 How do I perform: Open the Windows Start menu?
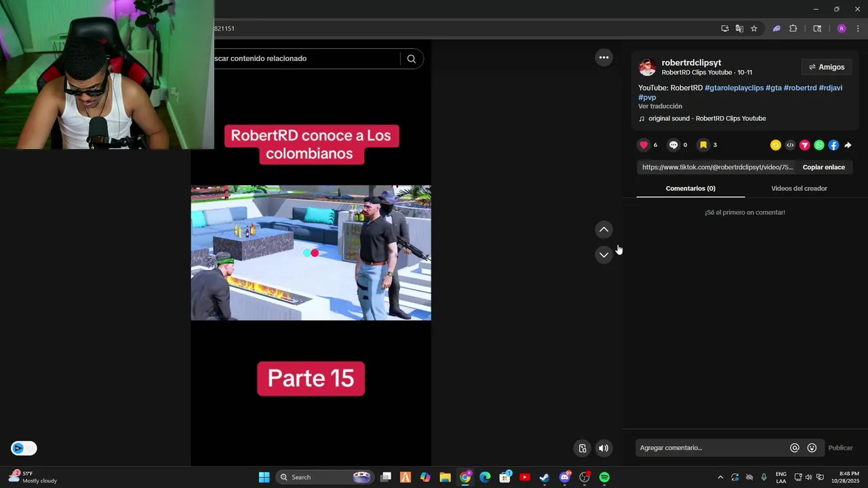tap(264, 477)
